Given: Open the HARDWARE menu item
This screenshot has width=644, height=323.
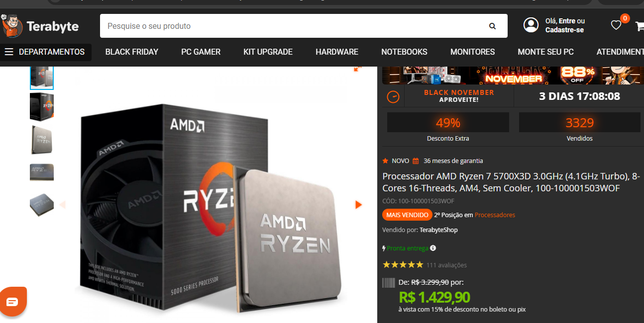Looking at the screenshot, I should point(337,52).
